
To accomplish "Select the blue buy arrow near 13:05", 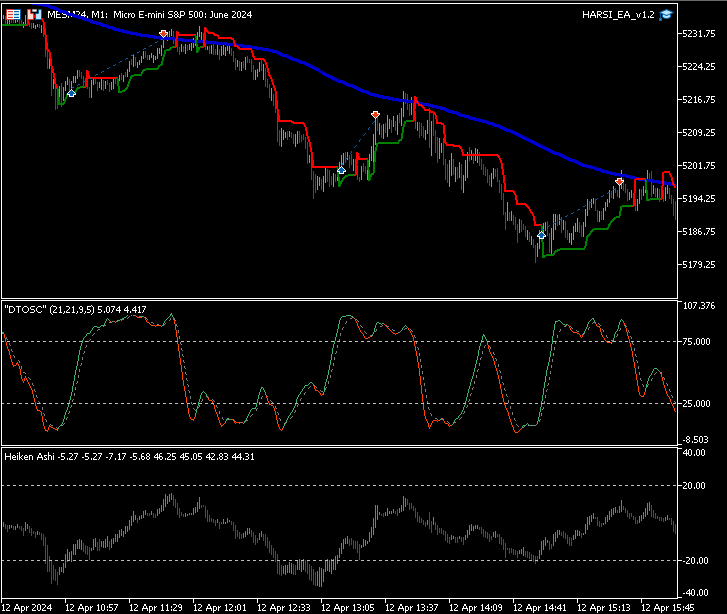I will [341, 170].
